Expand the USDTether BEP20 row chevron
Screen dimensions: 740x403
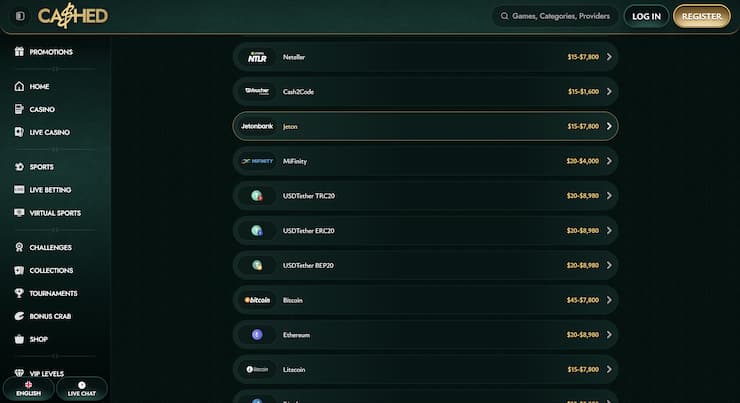(x=609, y=265)
